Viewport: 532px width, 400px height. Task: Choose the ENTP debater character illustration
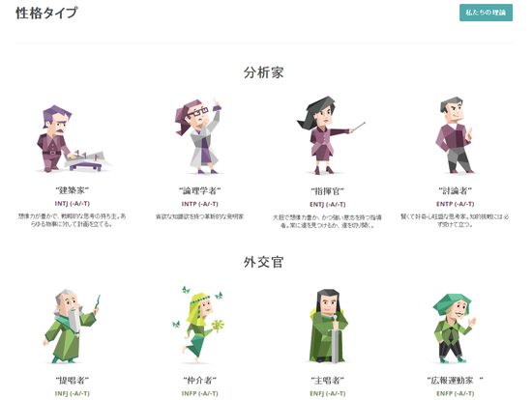tap(455, 135)
